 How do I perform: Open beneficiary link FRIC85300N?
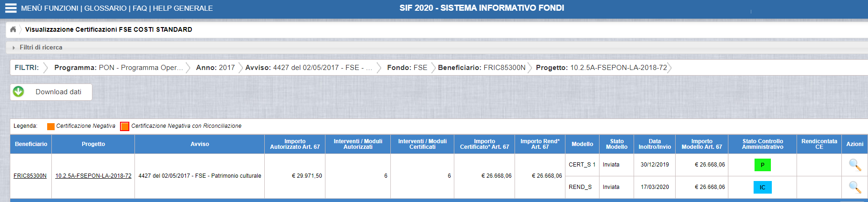tap(30, 176)
